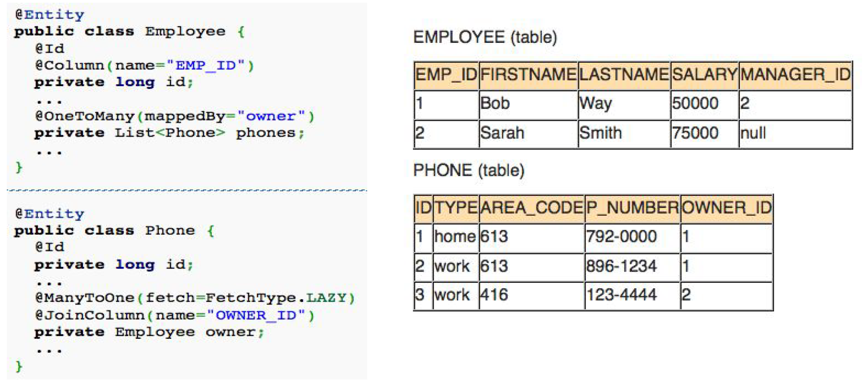Click the LASTNAME column header
Image resolution: width=868 pixels, height=388 pixels.
click(623, 75)
